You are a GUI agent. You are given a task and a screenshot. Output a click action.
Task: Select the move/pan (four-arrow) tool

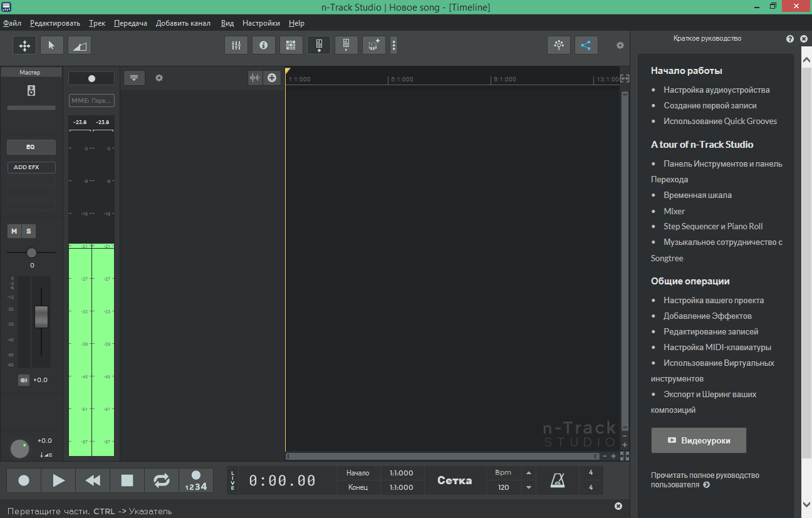pyautogui.click(x=24, y=45)
